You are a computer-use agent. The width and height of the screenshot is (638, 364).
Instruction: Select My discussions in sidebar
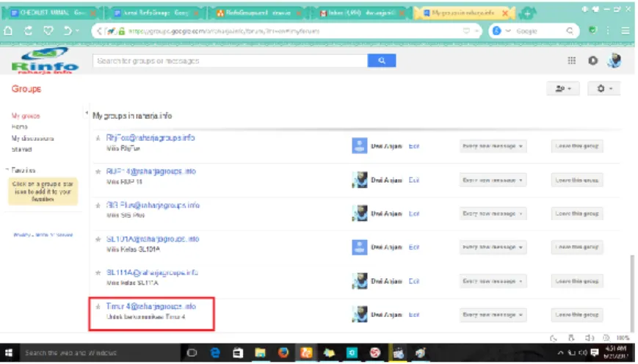(x=32, y=139)
